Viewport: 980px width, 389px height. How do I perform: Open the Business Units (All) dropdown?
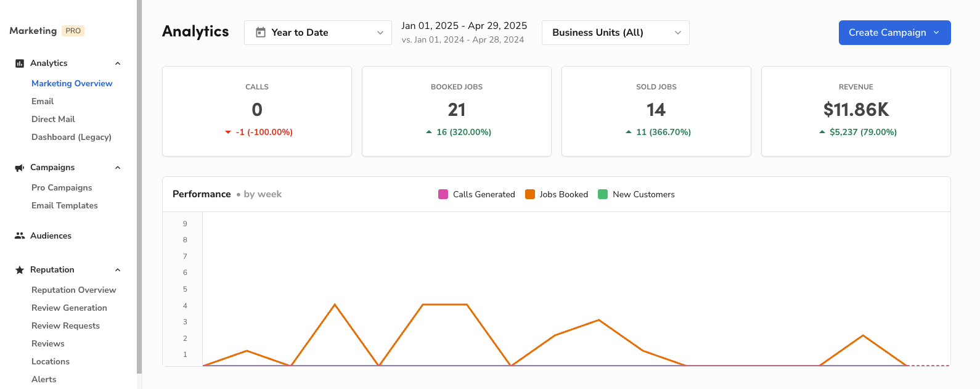pos(616,33)
